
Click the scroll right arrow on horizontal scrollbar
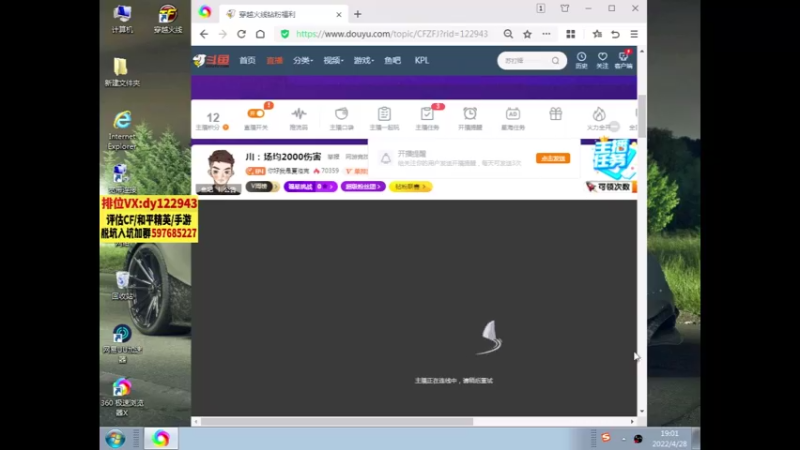click(632, 421)
